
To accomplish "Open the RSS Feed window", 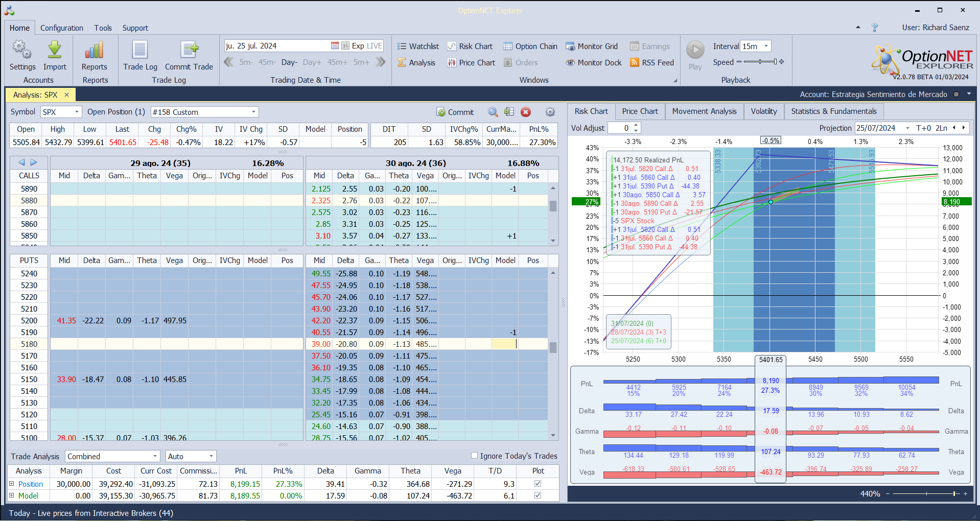I will coord(651,63).
